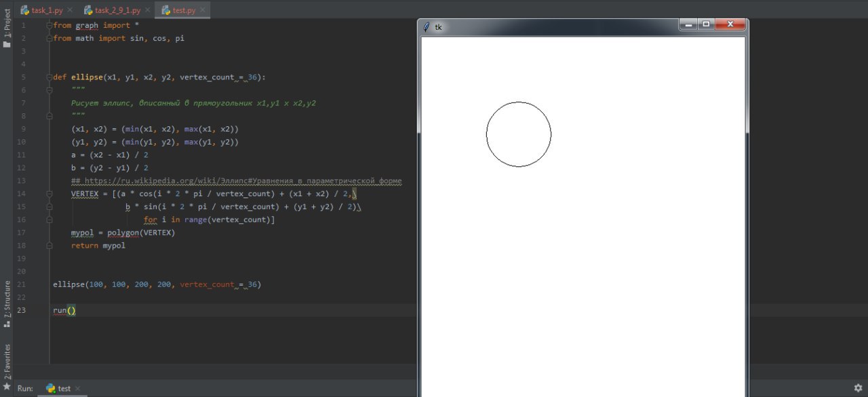Viewport: 868px width, 397px height.
Task: Open the Favorites tool window
Action: coord(7,366)
